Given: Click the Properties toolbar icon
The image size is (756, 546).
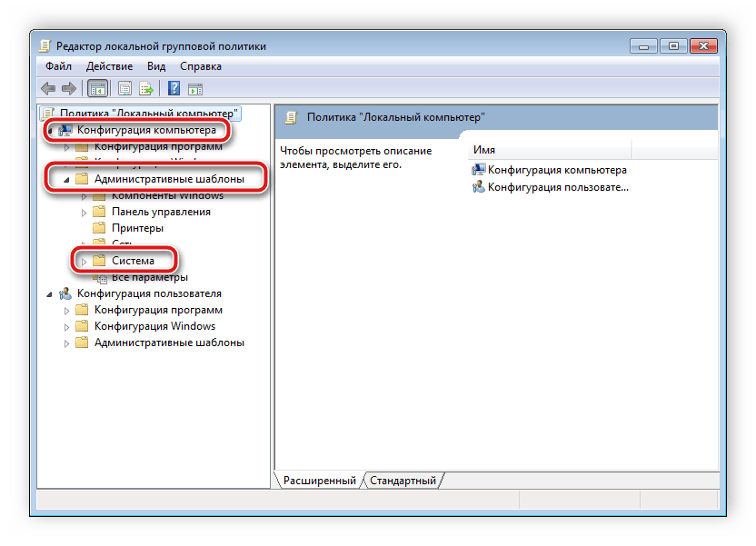Looking at the screenshot, I should click(x=124, y=88).
